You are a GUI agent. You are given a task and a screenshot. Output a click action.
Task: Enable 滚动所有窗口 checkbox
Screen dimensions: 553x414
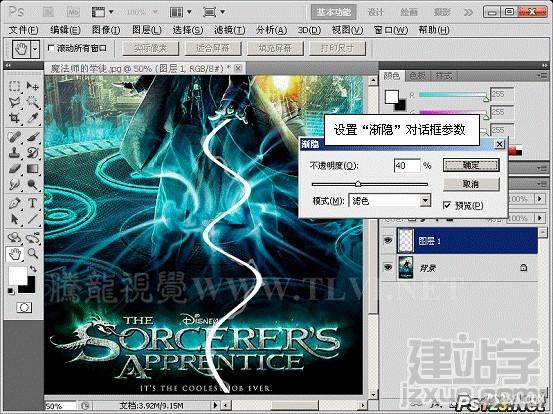(x=51, y=48)
